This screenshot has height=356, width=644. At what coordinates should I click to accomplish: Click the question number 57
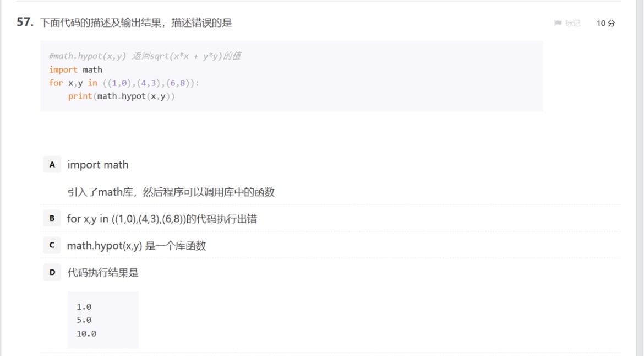tap(25, 22)
